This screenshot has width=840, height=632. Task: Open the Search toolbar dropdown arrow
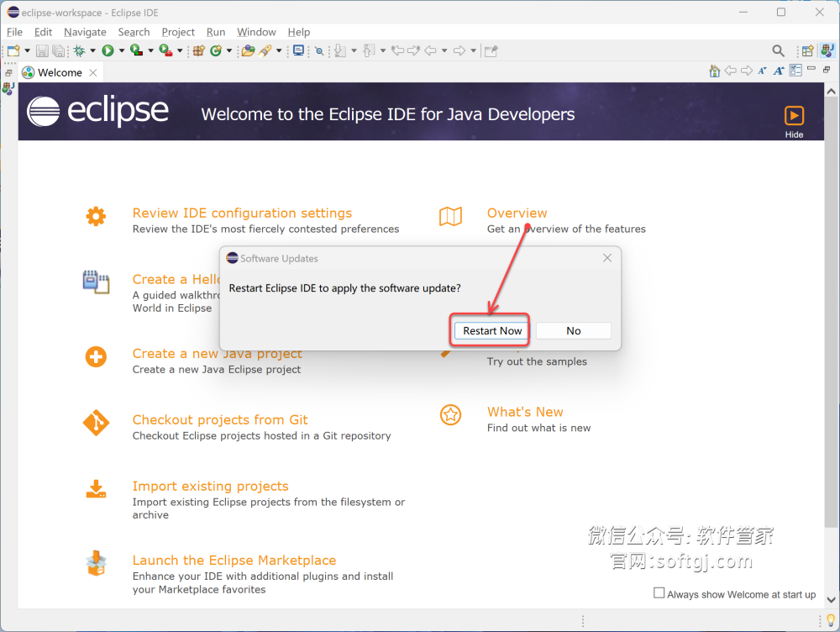click(279, 51)
